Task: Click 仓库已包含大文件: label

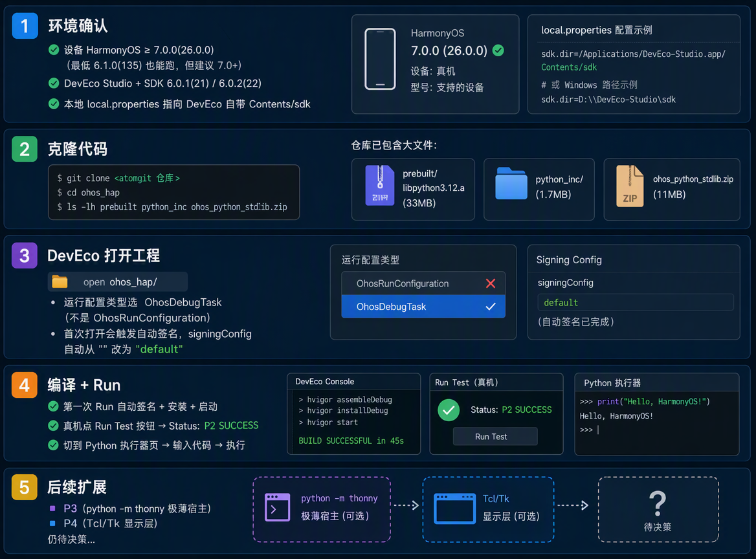Action: [394, 145]
